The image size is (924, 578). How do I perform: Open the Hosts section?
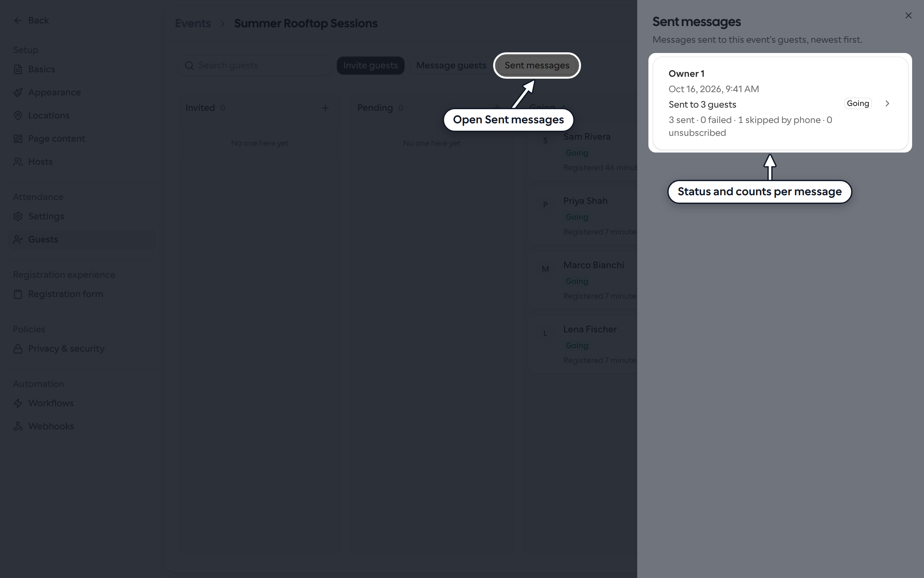coord(82,162)
